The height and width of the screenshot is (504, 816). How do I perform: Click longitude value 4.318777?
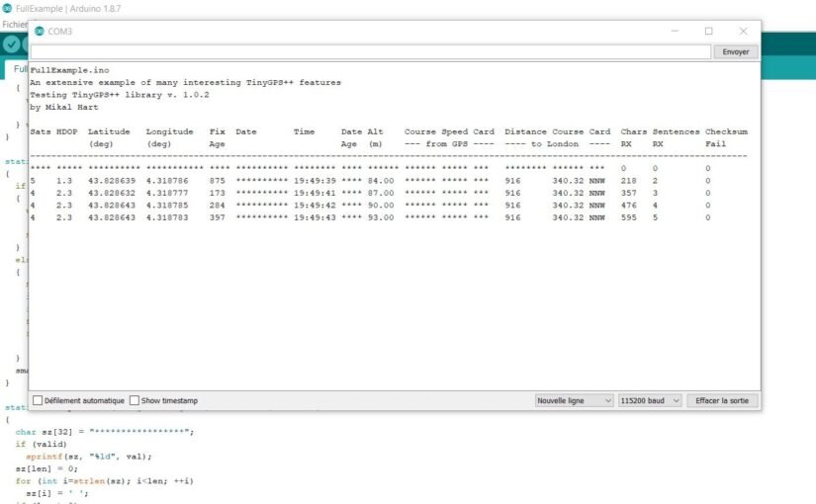(x=167, y=193)
